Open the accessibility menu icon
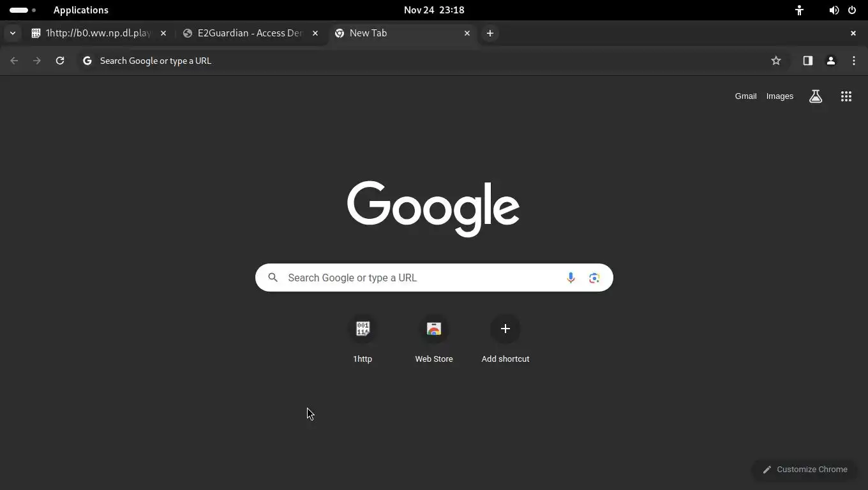 pyautogui.click(x=799, y=10)
